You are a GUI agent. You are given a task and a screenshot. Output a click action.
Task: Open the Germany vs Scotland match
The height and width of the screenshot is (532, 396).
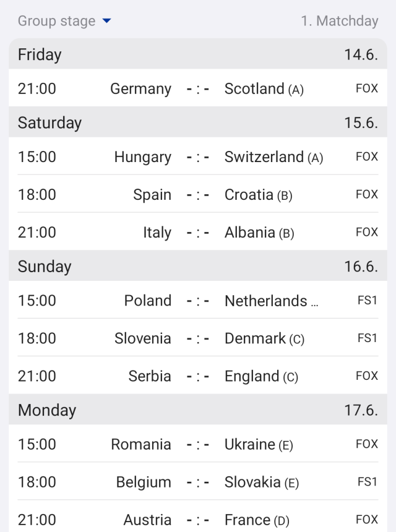coord(198,88)
